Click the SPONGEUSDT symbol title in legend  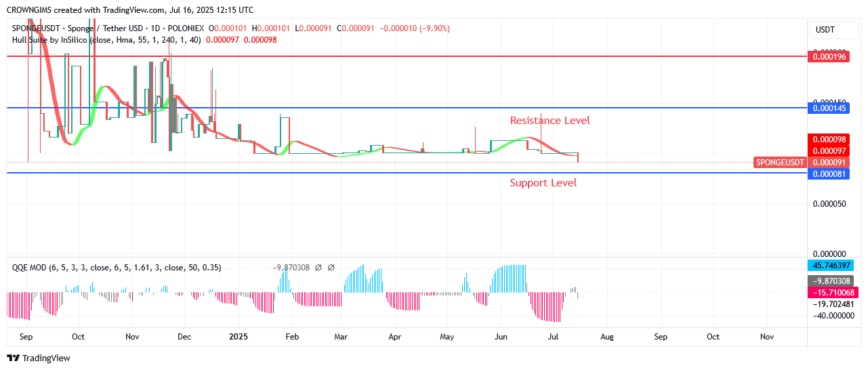(108, 28)
